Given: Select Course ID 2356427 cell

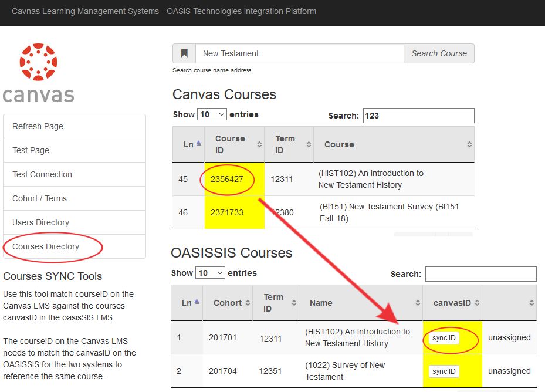Looking at the screenshot, I should click(x=234, y=179).
